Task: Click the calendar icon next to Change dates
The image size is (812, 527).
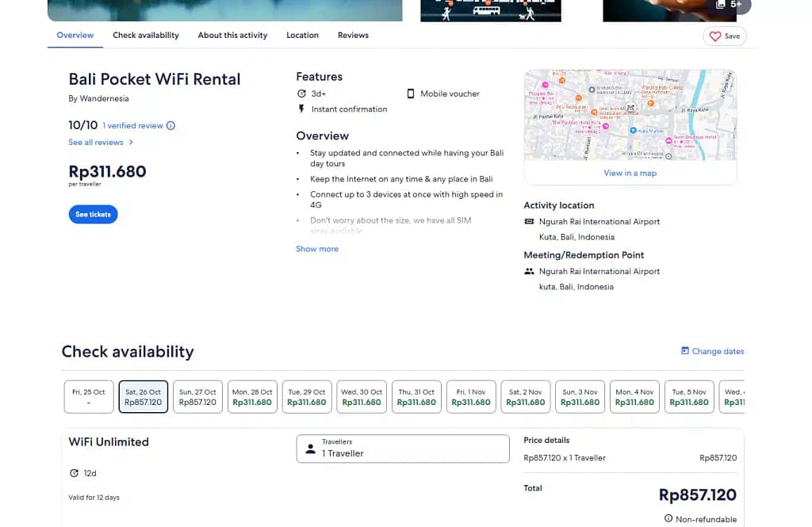Action: click(685, 351)
